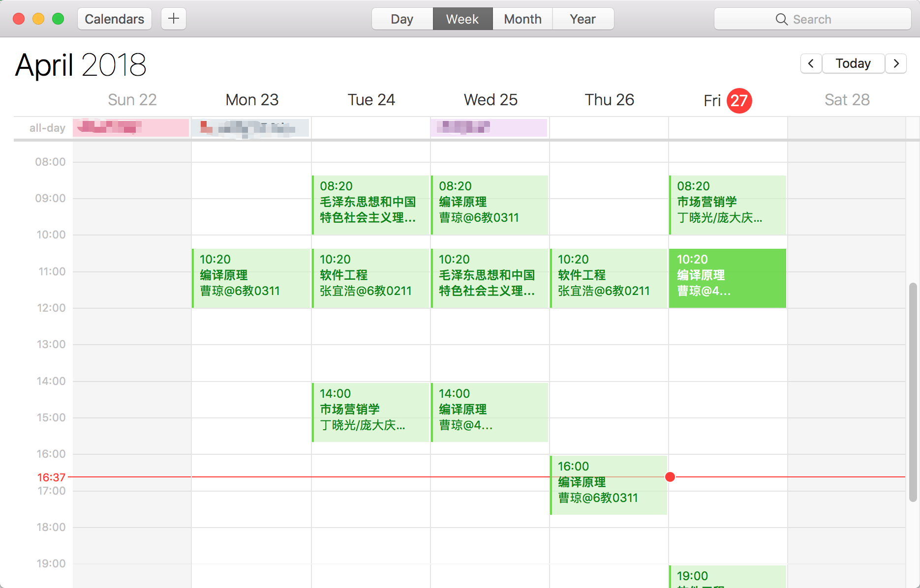Click the pink all-day event on Sunday
The height and width of the screenshot is (588, 920).
point(131,128)
